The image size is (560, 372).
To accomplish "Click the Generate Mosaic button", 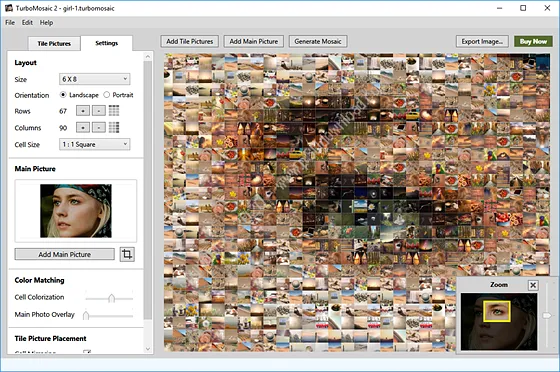I will [x=318, y=41].
